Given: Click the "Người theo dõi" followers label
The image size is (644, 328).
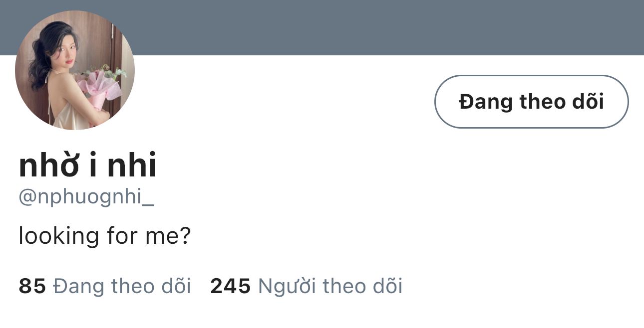Looking at the screenshot, I should click(330, 286).
